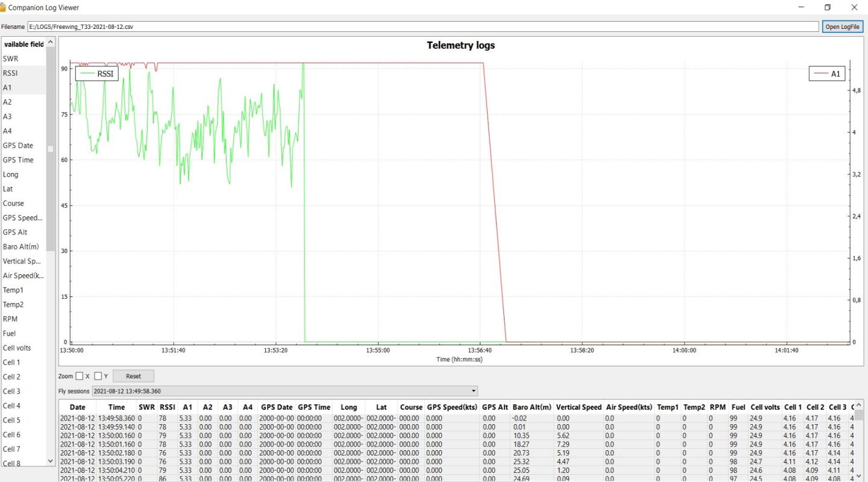868x482 pixels.
Task: Click the Companion Log Viewer app icon
Action: [x=2, y=7]
